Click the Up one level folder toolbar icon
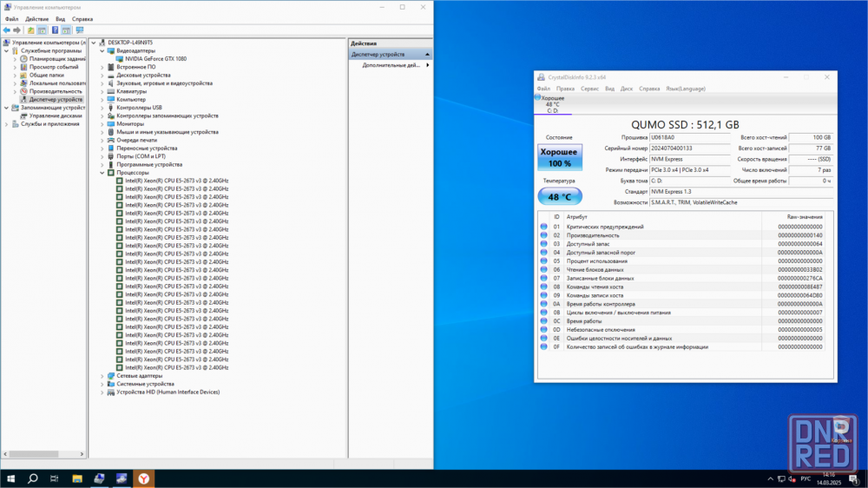 point(30,30)
